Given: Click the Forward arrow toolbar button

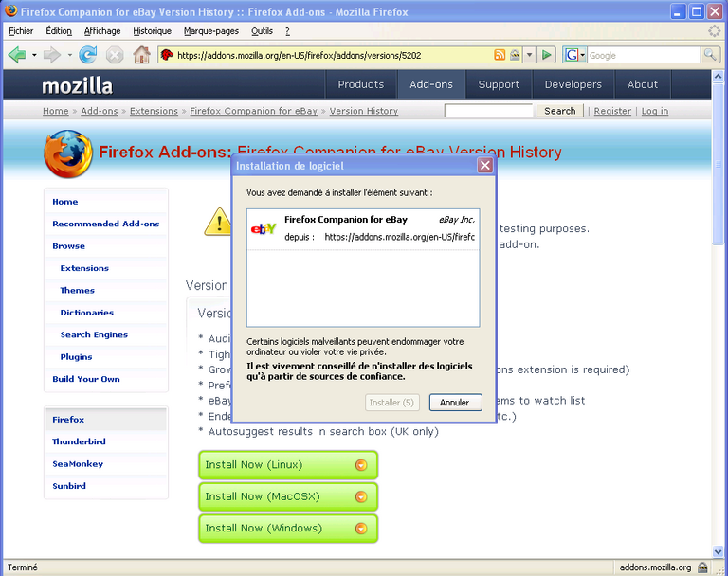Looking at the screenshot, I should click(51, 55).
